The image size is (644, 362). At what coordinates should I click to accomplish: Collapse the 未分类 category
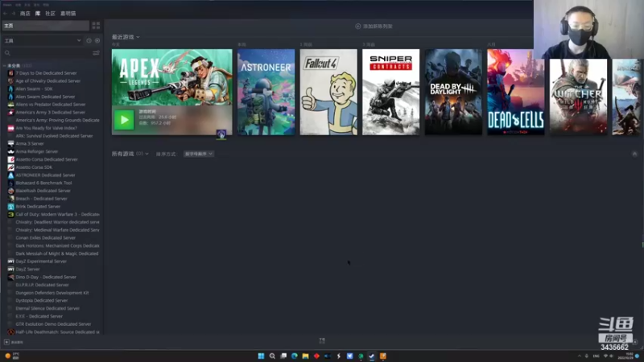[5, 66]
